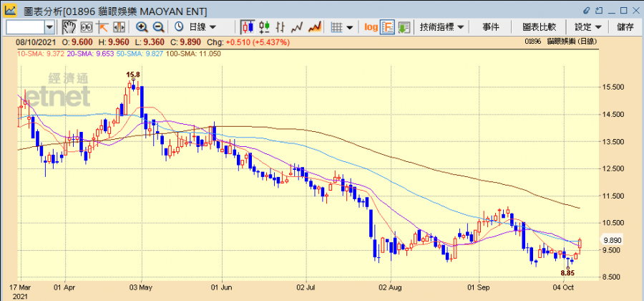The width and height of the screenshot is (644, 301).
Task: Click the zoom in magnifier icon
Action: (x=142, y=27)
